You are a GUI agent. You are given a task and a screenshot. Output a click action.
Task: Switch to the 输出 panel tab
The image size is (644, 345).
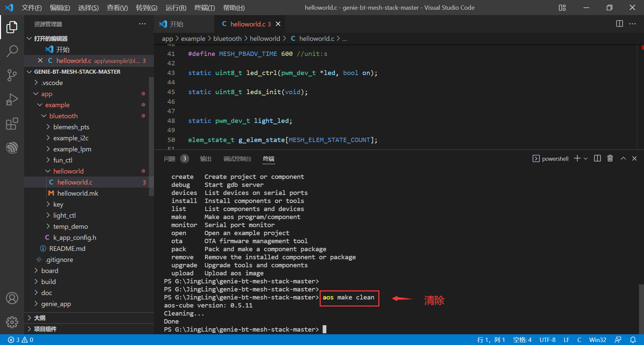pos(206,159)
